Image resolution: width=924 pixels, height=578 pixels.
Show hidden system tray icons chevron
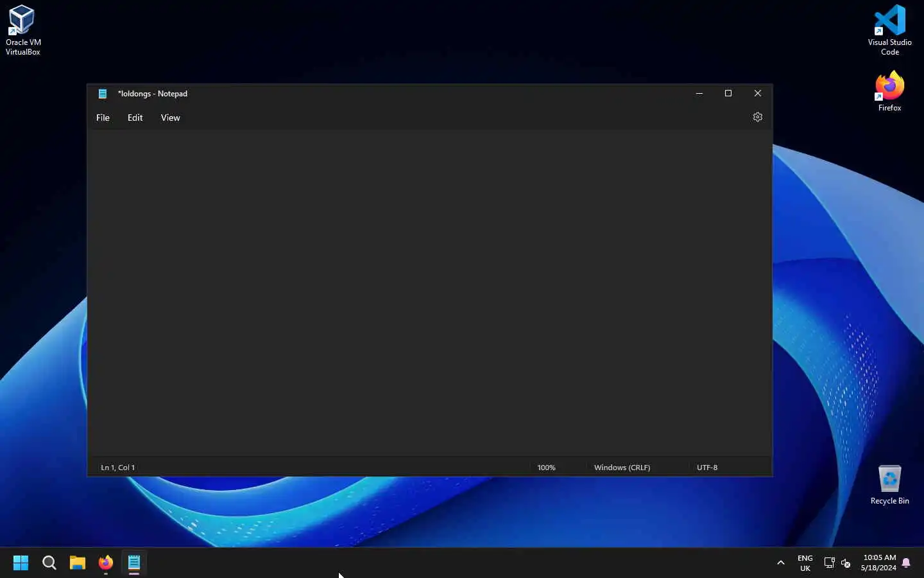[x=781, y=563]
